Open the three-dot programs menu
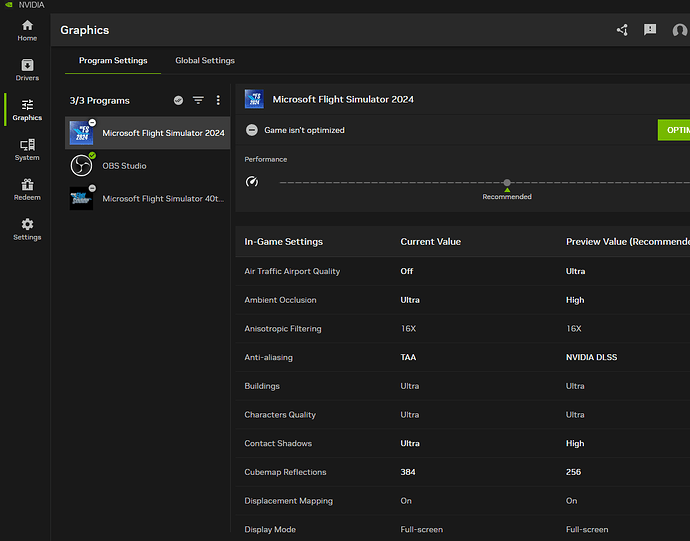Screen dimensions: 690x541 point(218,100)
